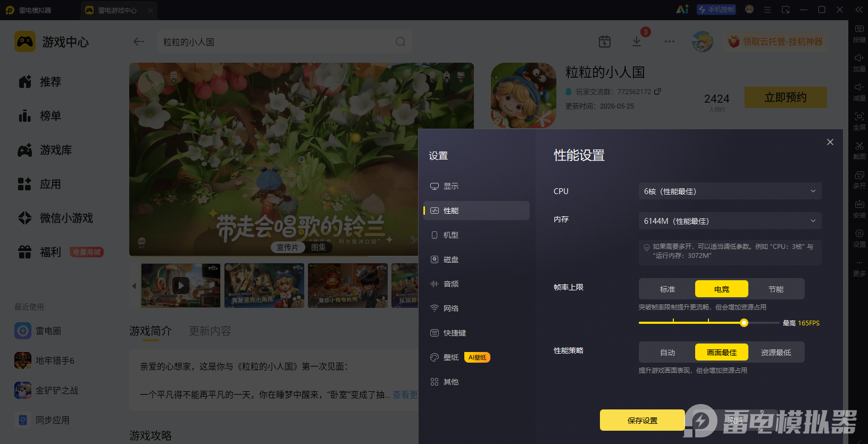This screenshot has width=868, height=444.
Task: Click the game search input field
Action: [277, 41]
